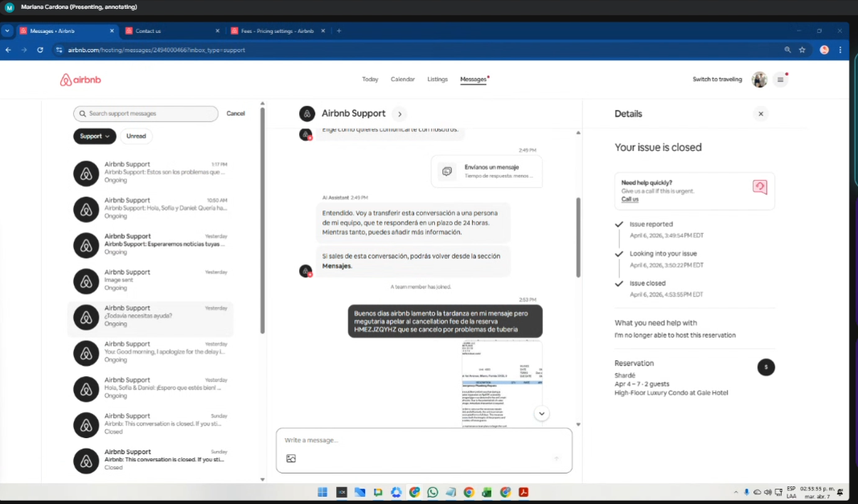This screenshot has height=504, width=858.
Task: Open a new browser tab
Action: coord(339,31)
